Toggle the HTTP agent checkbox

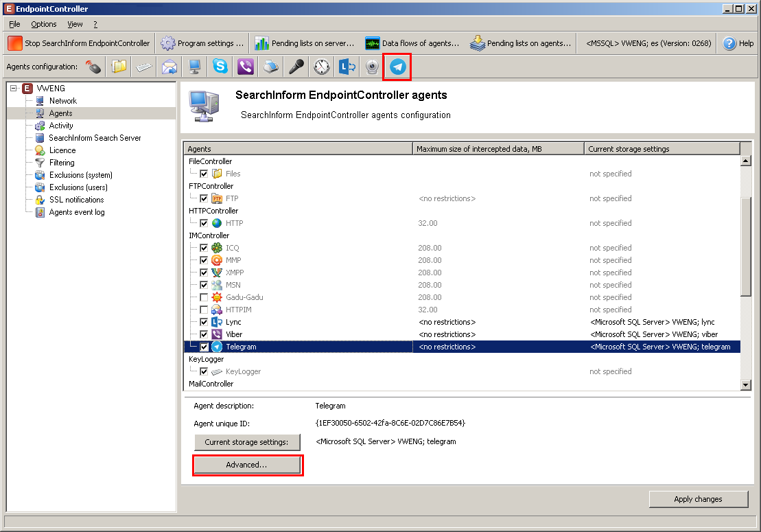pyautogui.click(x=204, y=223)
